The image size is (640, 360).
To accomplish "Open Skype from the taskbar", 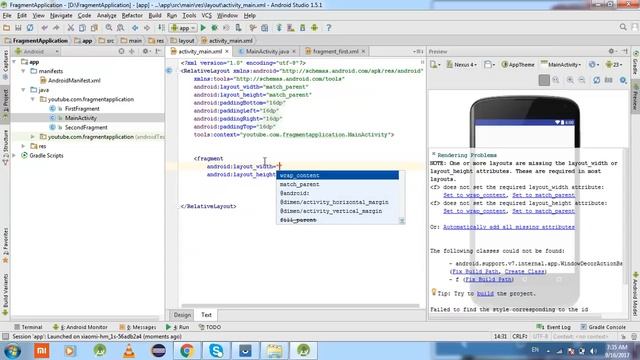I will [216, 350].
